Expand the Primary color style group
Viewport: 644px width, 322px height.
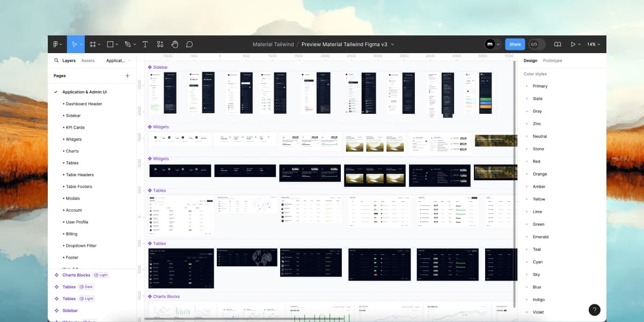coord(528,86)
